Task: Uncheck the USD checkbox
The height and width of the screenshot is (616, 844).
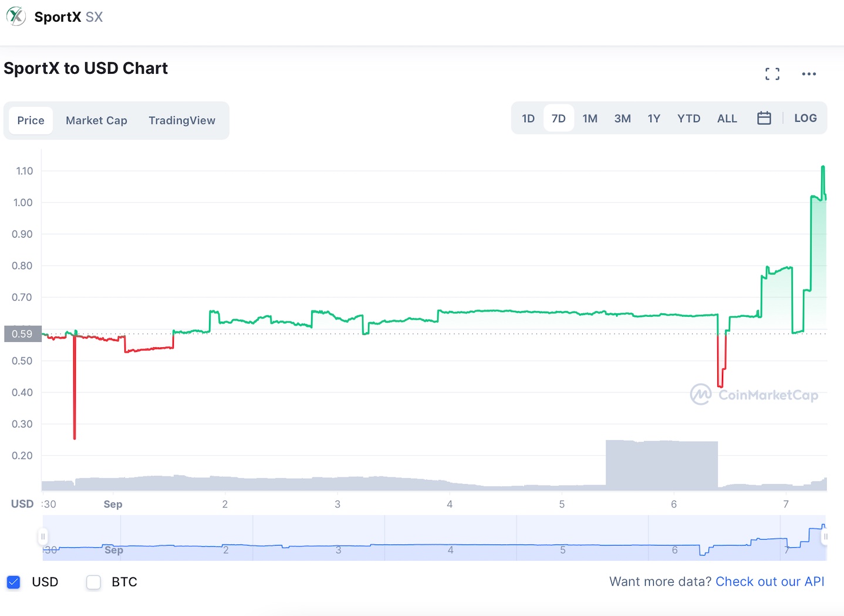Action: [13, 581]
